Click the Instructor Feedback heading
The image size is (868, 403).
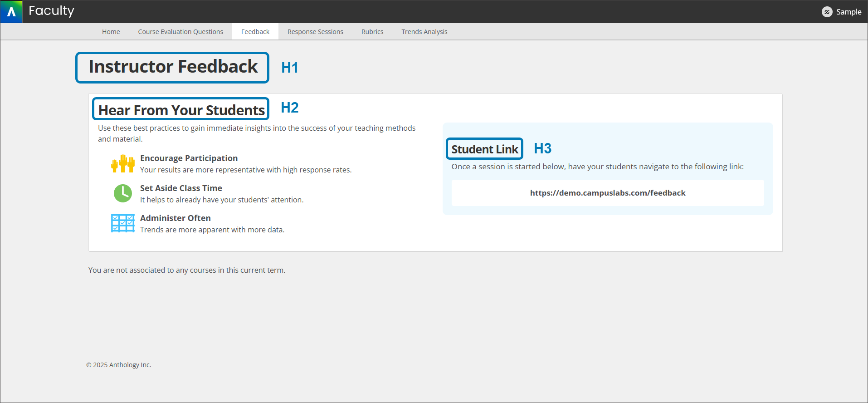[173, 67]
